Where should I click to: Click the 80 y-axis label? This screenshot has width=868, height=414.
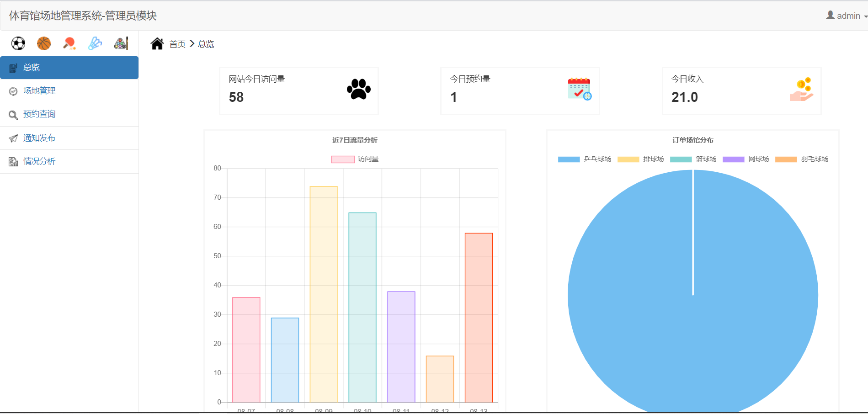point(217,168)
